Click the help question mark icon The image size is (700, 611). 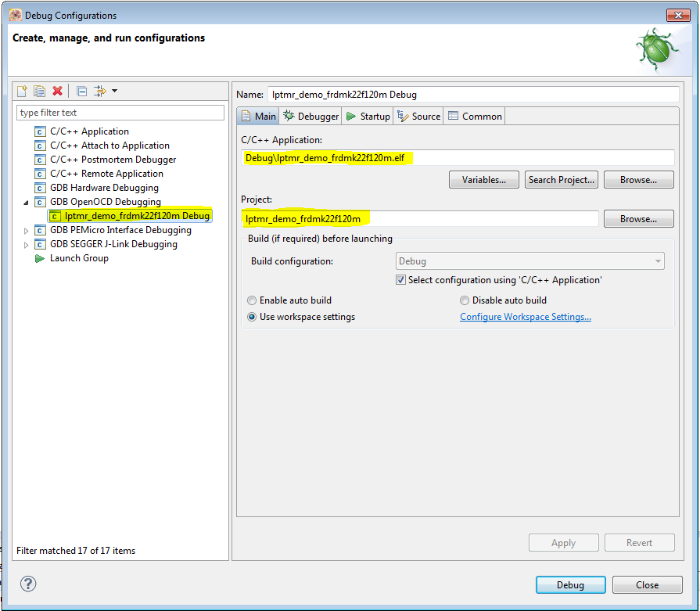[x=28, y=584]
